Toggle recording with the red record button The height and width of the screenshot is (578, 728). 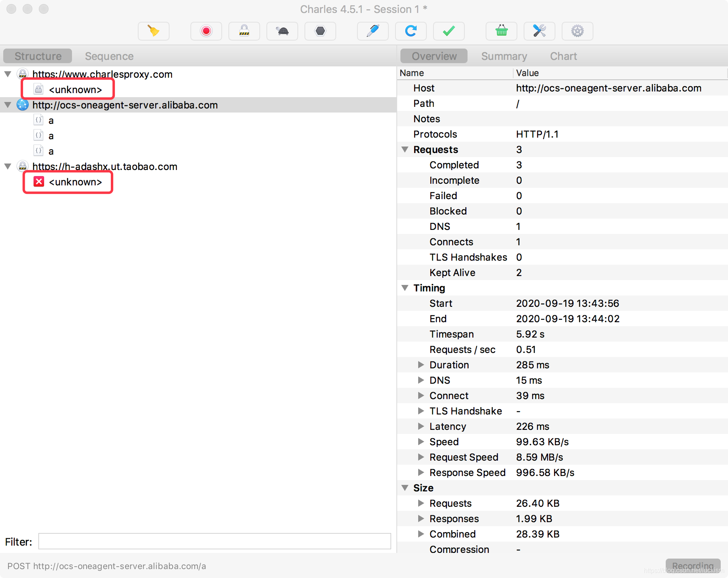coord(206,31)
